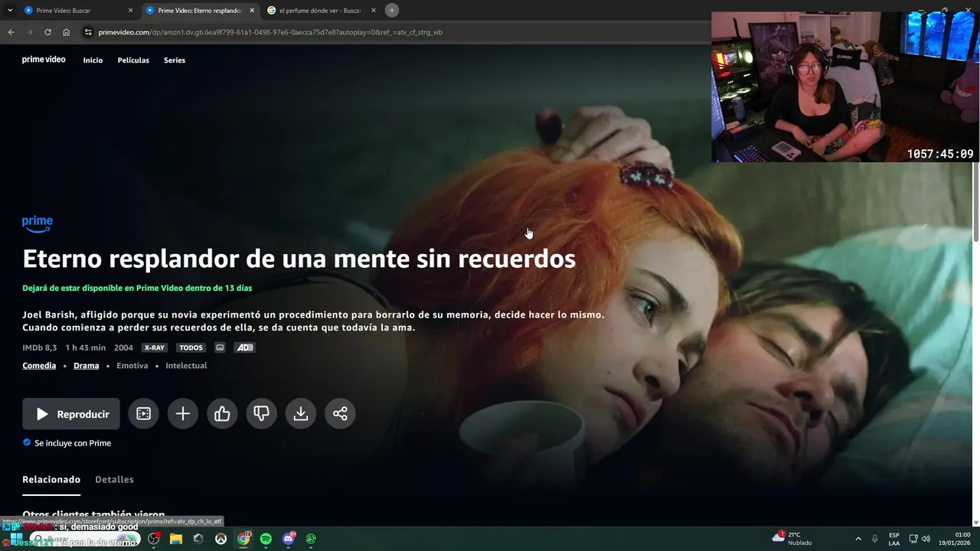Click the 2004 release year text
The width and height of the screenshot is (980, 551).
click(x=123, y=347)
